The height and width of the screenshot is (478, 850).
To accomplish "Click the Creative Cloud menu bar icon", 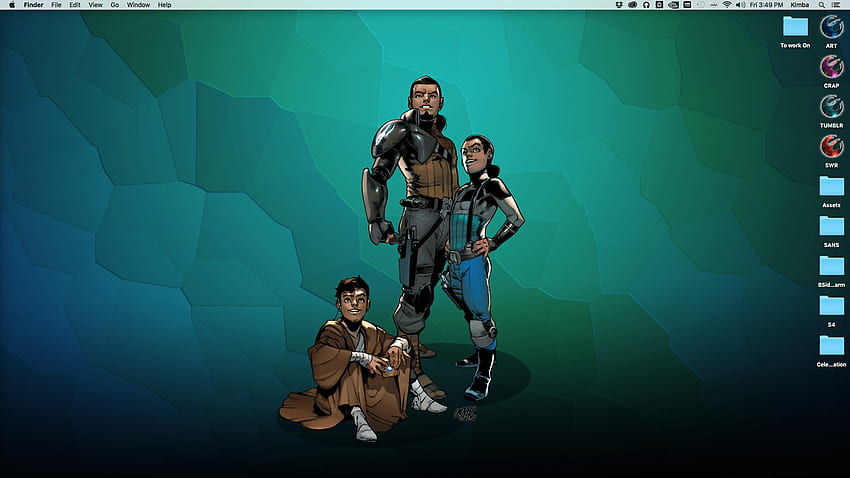I will pos(633,5).
